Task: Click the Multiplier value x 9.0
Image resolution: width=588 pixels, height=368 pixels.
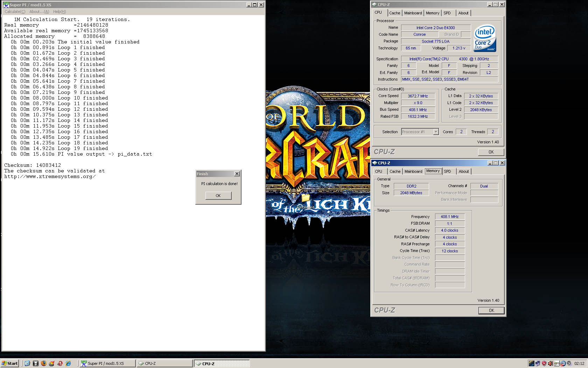Action: click(x=418, y=103)
